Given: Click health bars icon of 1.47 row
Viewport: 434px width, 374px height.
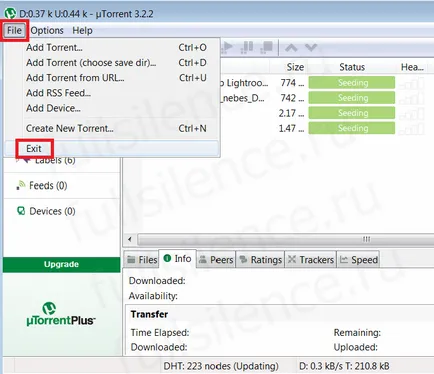Looking at the screenshot, I should click(x=412, y=128).
